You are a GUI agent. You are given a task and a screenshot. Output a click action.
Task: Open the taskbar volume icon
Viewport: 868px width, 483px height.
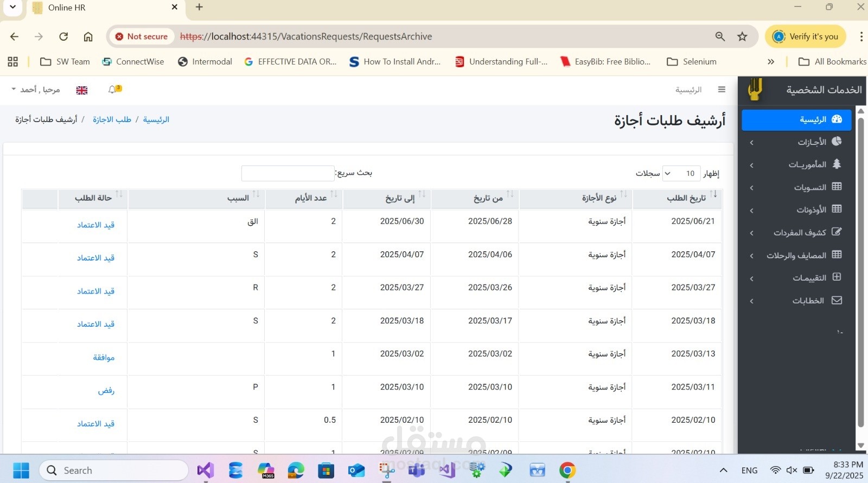tap(792, 470)
